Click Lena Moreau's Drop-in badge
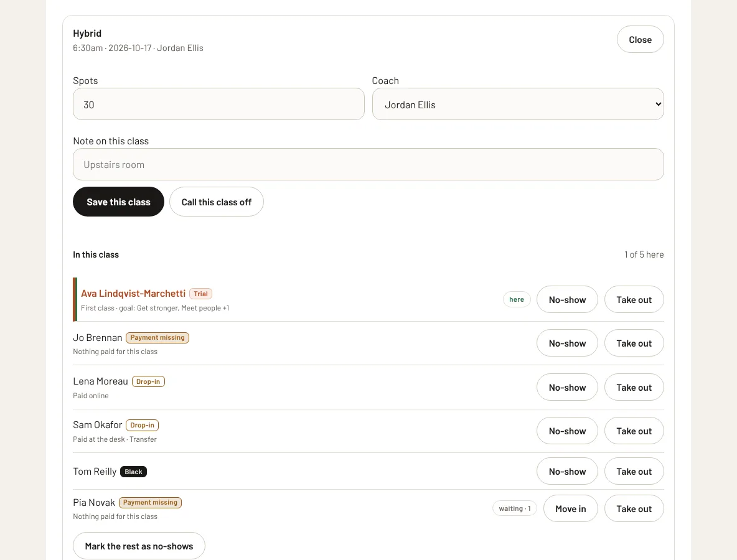The image size is (737, 560). click(x=148, y=381)
